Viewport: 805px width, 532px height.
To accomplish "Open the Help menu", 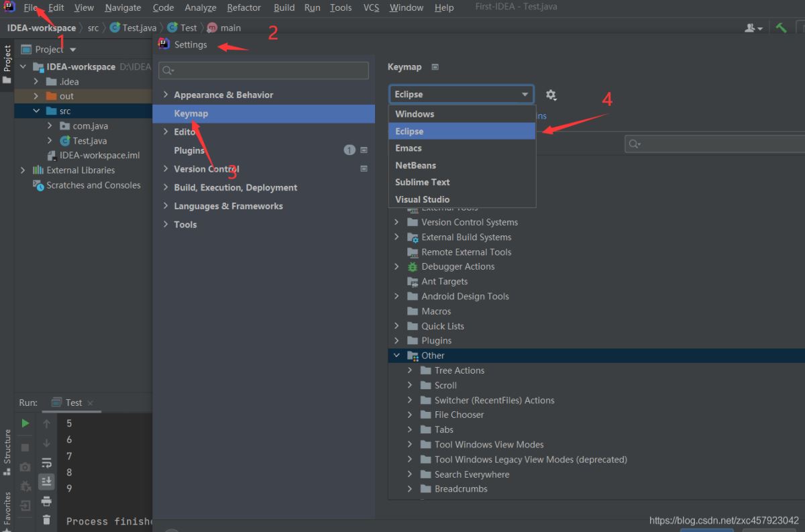I will click(x=444, y=7).
